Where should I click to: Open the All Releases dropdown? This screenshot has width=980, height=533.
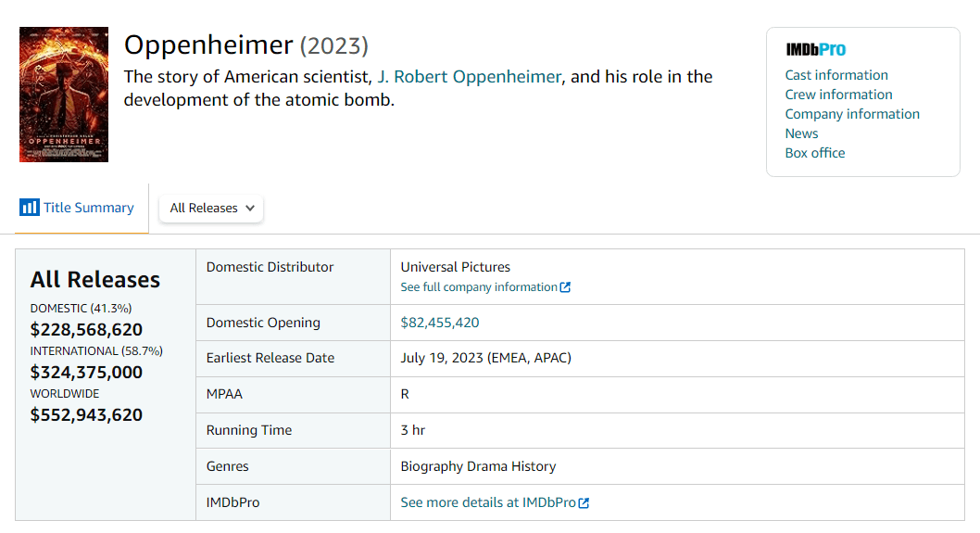point(211,209)
